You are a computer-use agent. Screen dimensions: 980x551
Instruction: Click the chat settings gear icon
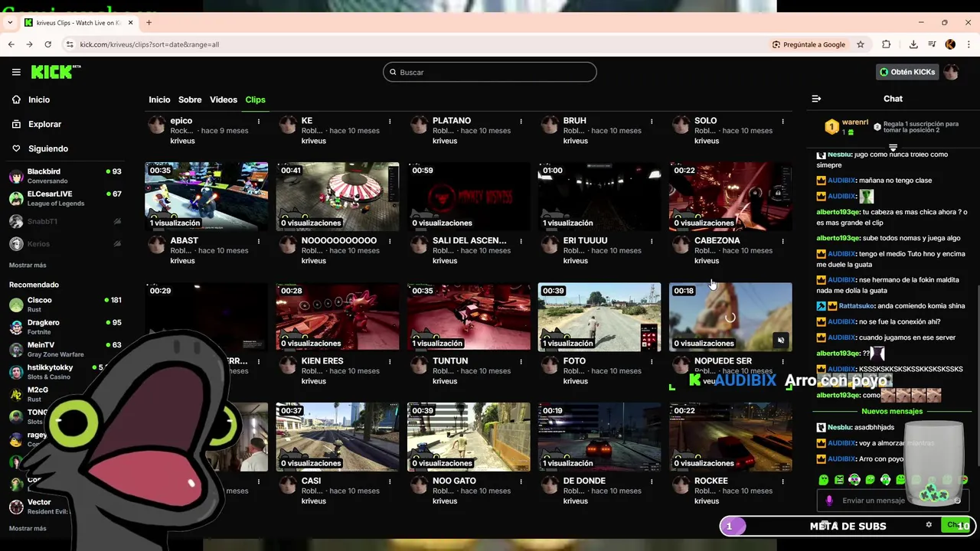point(929,525)
